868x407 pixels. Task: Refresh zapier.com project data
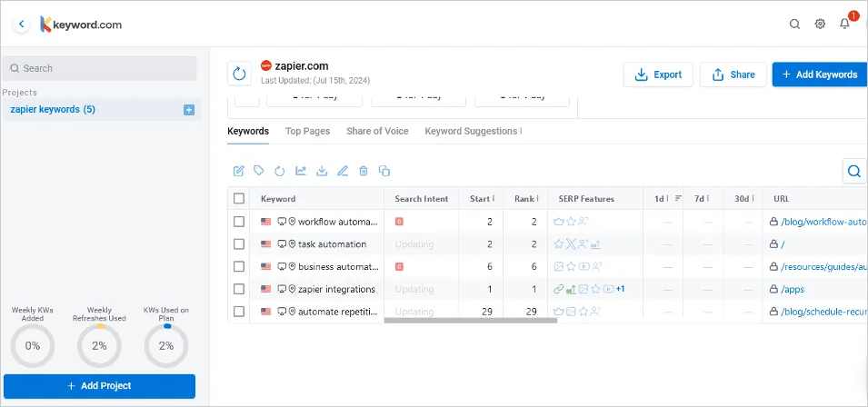pos(239,74)
